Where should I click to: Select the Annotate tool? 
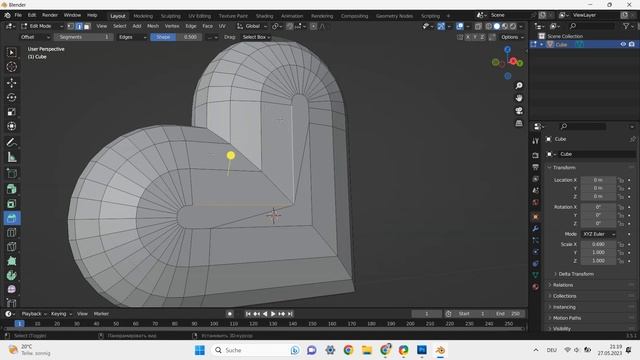tap(11, 142)
